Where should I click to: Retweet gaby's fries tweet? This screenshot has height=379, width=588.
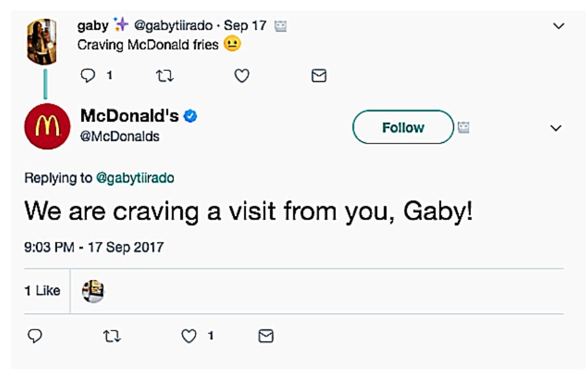(x=165, y=76)
